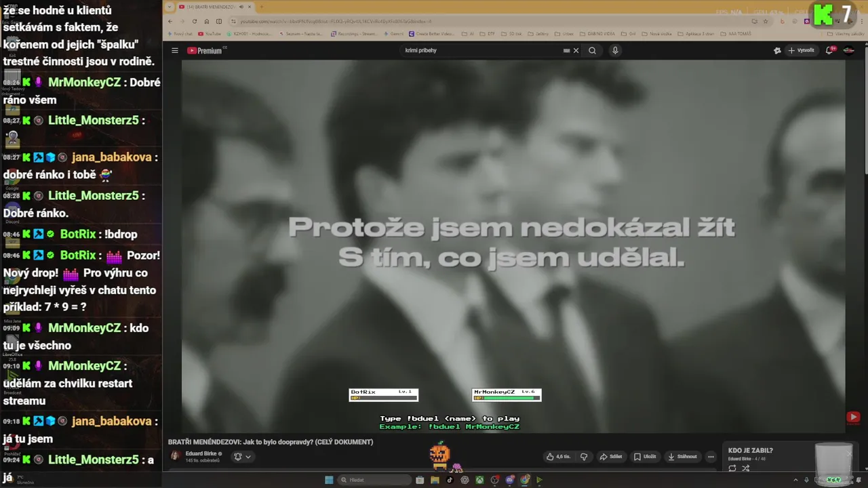Open the Eduard Birke channel name
The image size is (868, 488).
[x=201, y=453]
